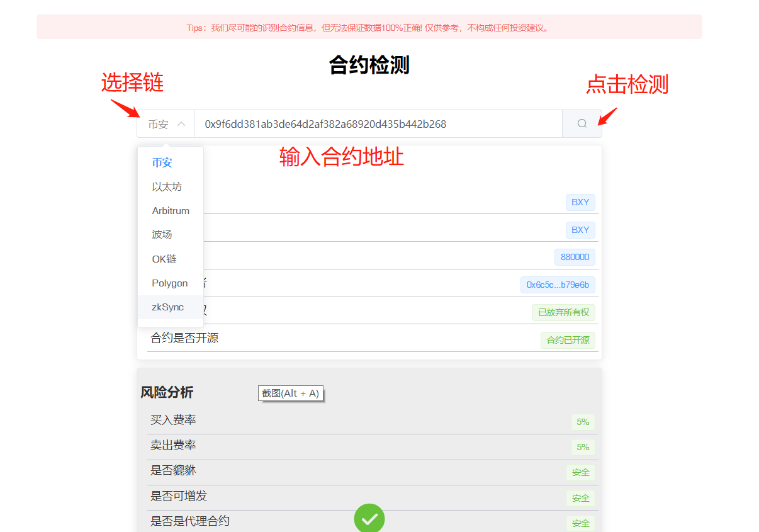Click the 安全 tag beside 是否貔貅

tap(580, 472)
